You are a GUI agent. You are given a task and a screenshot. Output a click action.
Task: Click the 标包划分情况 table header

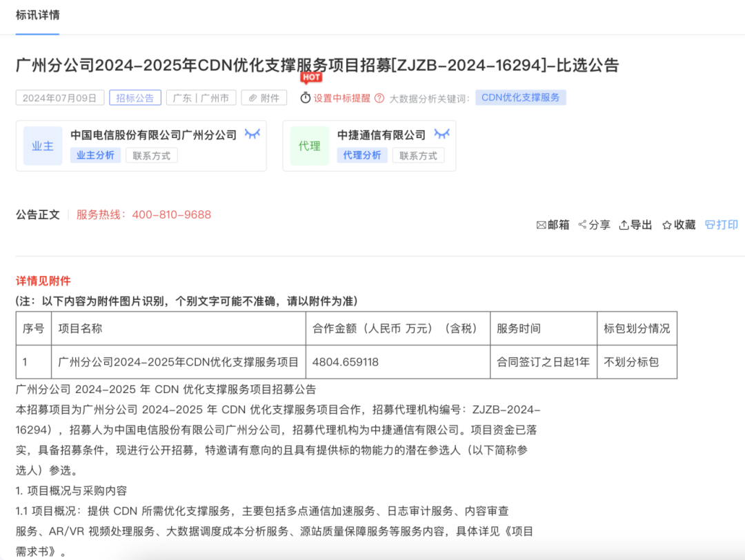point(637,328)
